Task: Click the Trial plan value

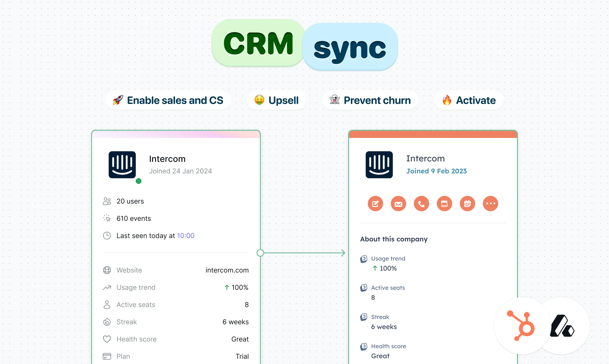Action: click(x=242, y=356)
